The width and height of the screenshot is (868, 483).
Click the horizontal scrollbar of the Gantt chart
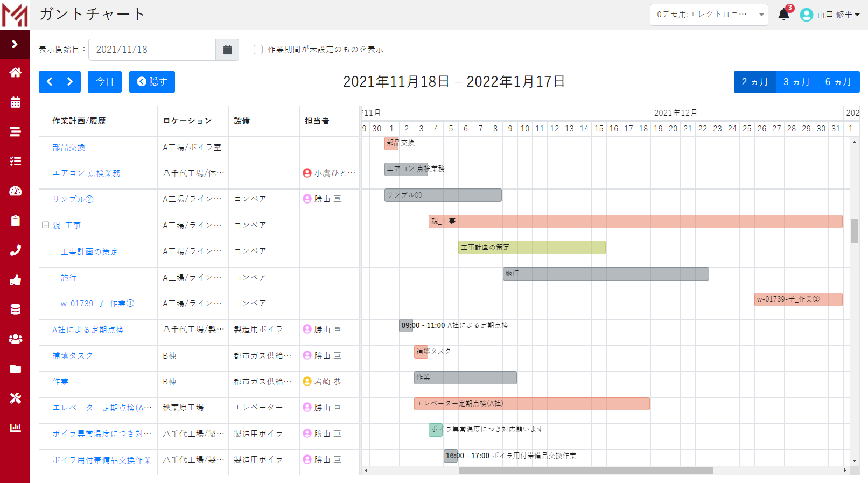(x=585, y=470)
